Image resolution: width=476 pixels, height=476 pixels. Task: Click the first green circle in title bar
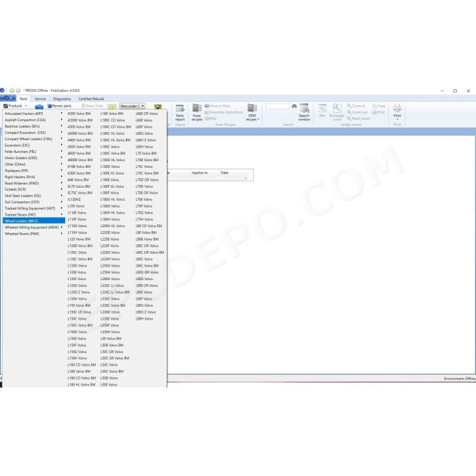(12, 90)
